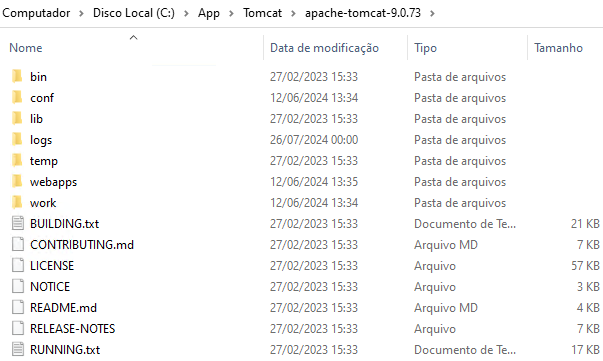
Task: Click the temp folder icon
Action: tap(17, 160)
